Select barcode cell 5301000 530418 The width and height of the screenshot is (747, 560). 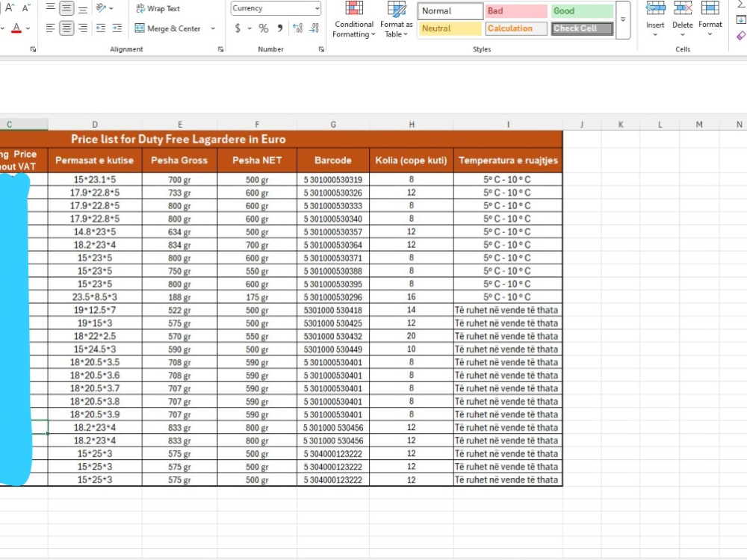pyautogui.click(x=333, y=310)
